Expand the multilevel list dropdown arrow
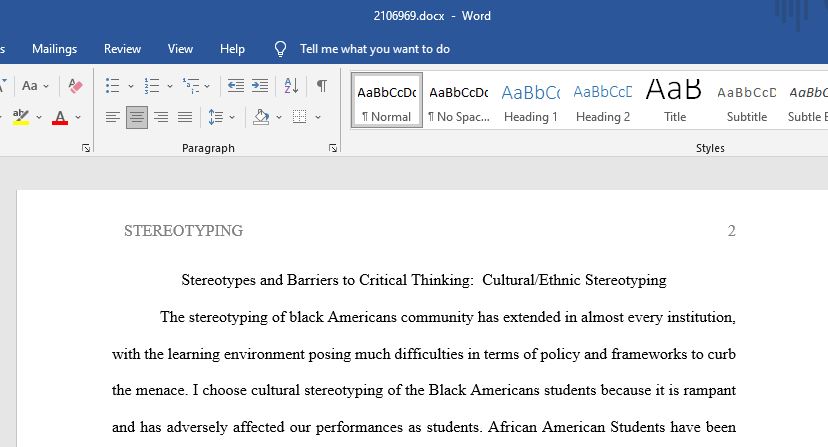Viewport: 828px width, 447px height. coord(207,86)
